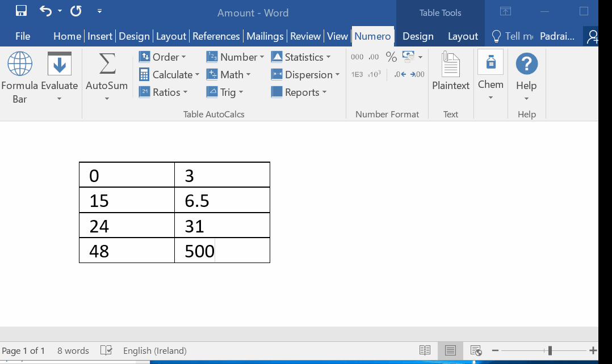612x364 pixels.
Task: Click the Evaluate icon
Action: coord(59,64)
